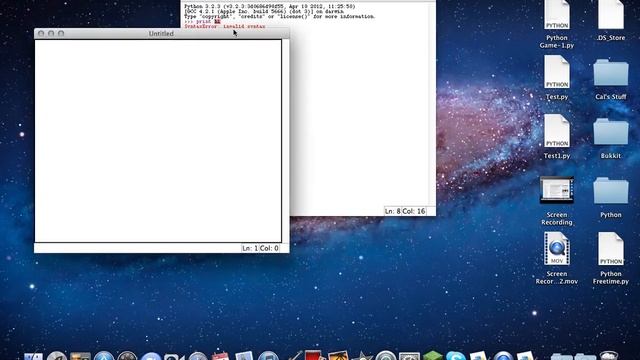This screenshot has width=640, height=360.
Task: Click 'Col: 16' in Python shell status bar
Action: point(414,211)
